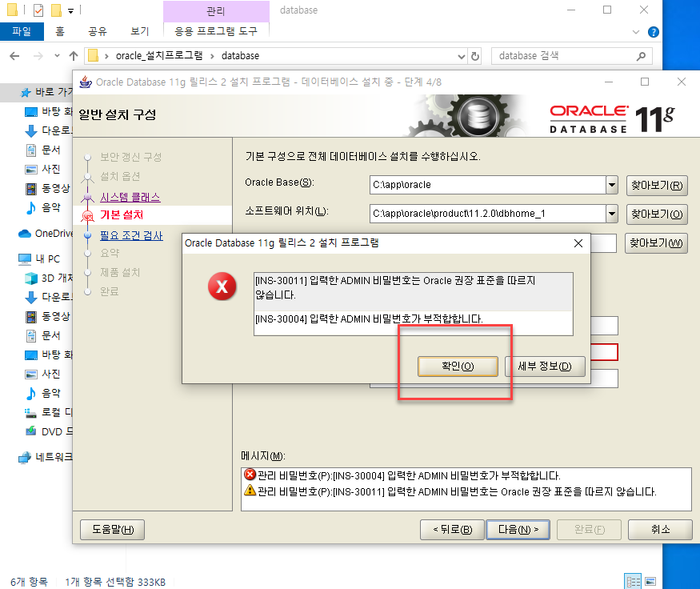
Task: Click the database 검색 search box
Action: click(x=571, y=56)
